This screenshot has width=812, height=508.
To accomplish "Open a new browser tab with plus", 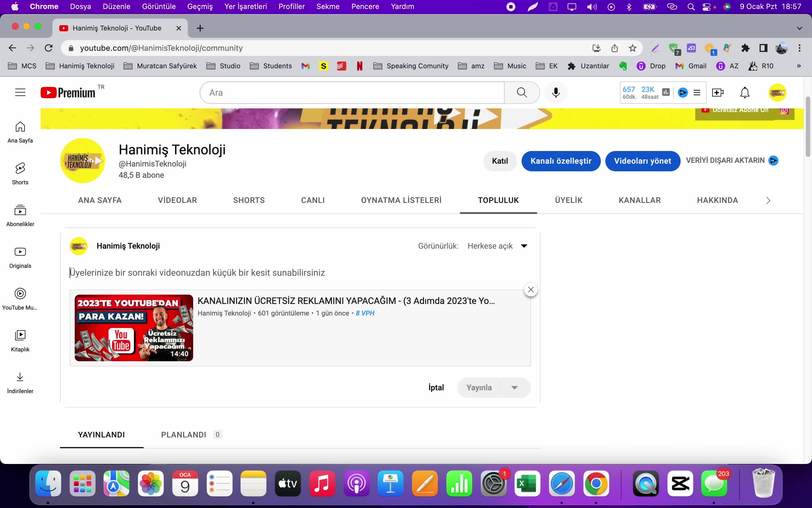I will (200, 28).
